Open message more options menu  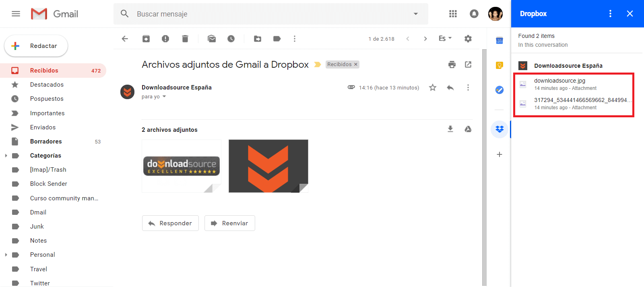468,87
